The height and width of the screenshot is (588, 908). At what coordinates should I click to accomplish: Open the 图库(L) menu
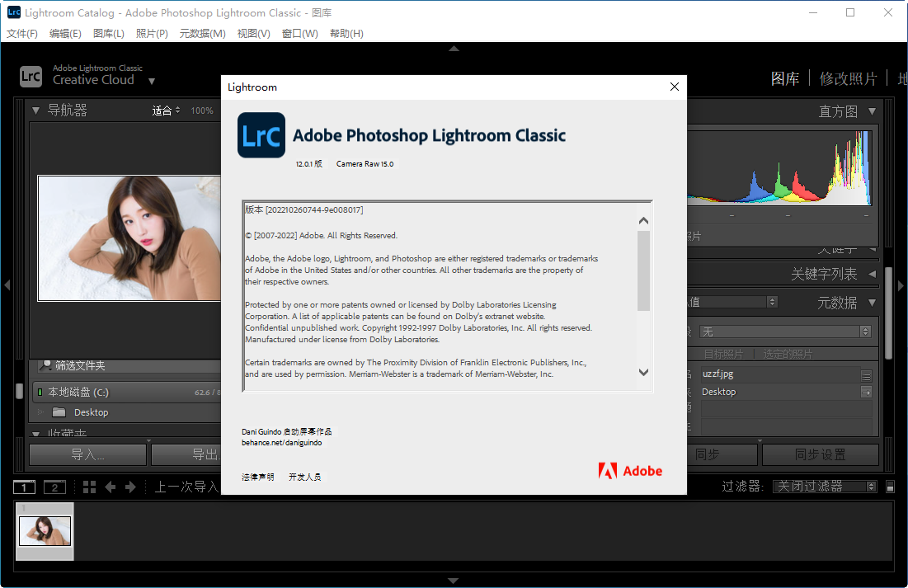109,34
